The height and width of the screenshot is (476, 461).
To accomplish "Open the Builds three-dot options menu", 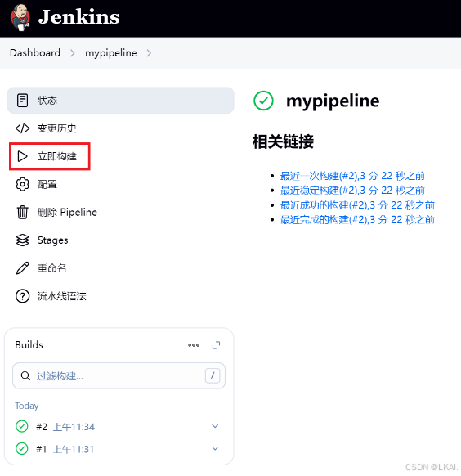I will [x=194, y=345].
